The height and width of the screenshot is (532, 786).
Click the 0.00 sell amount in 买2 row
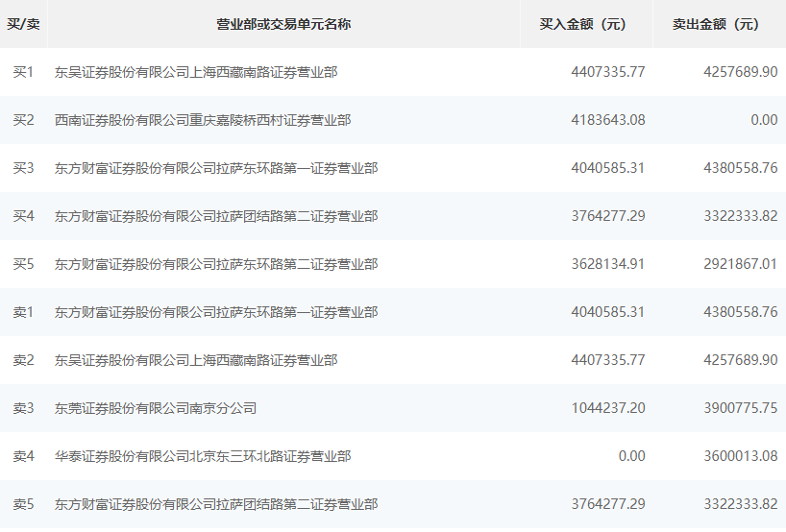point(764,120)
